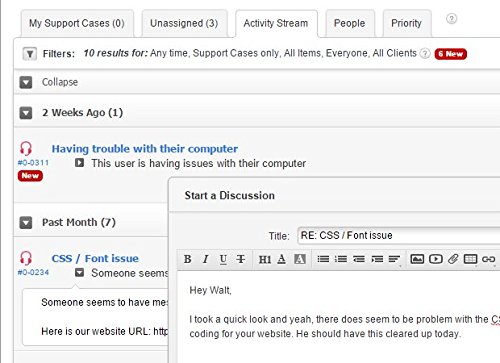Attach a file with the paperclip
The image size is (500, 363).
click(x=453, y=259)
